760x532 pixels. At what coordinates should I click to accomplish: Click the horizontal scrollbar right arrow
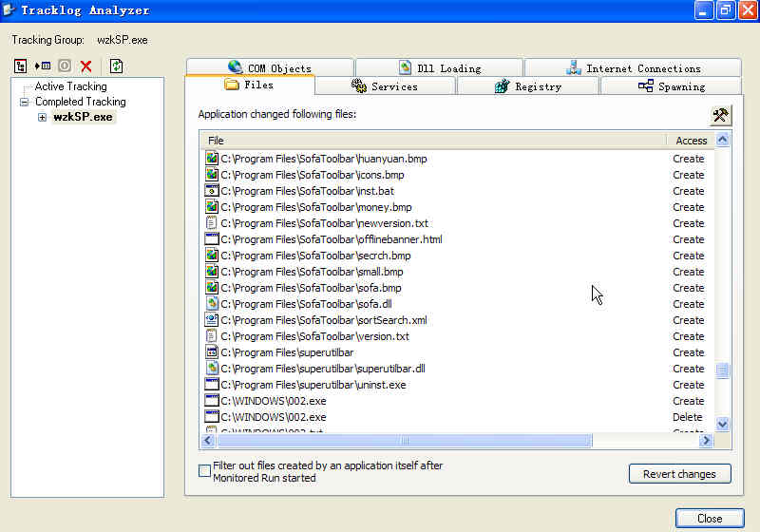point(706,440)
